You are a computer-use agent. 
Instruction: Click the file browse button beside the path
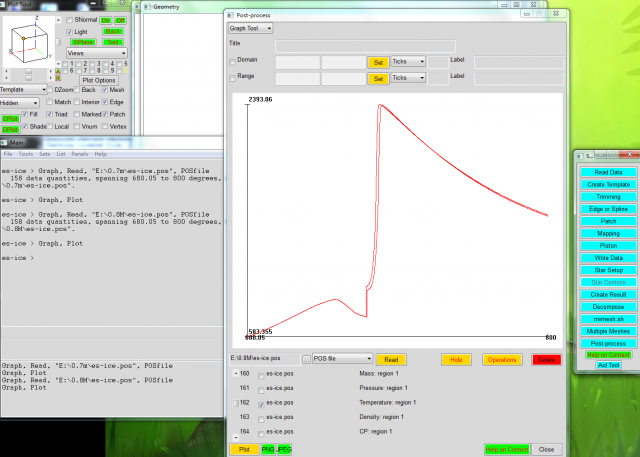click(x=305, y=358)
